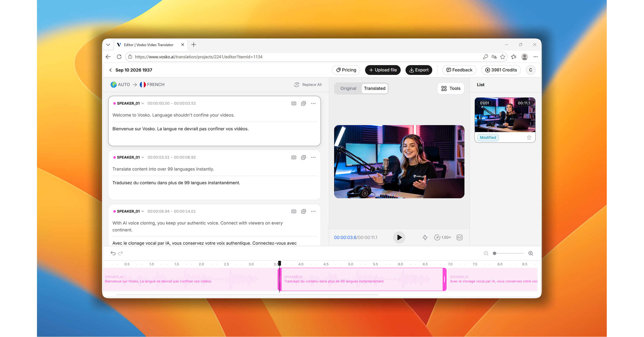Image resolution: width=644 pixels, height=337 pixels.
Task: Reload the page in the browser
Action: pos(119,57)
